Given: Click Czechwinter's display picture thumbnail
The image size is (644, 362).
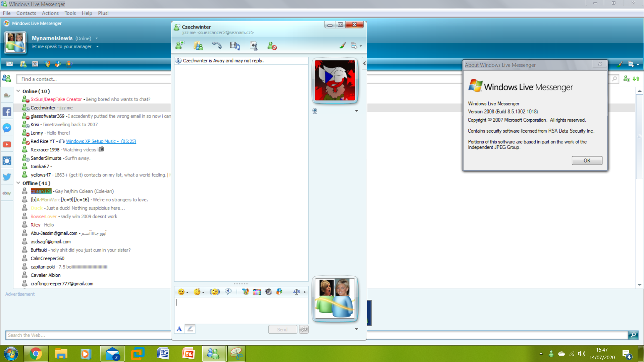Looking at the screenshot, I should (x=335, y=80).
